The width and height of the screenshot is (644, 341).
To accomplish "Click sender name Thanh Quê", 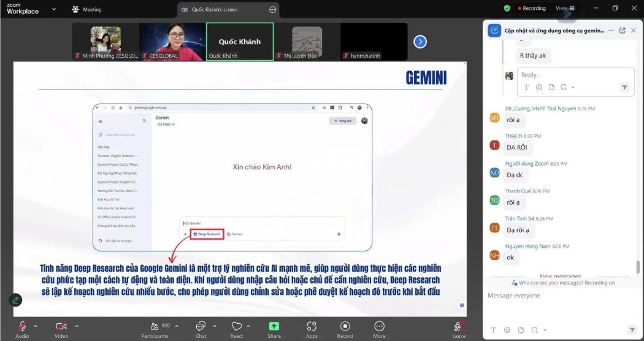I will tap(518, 191).
